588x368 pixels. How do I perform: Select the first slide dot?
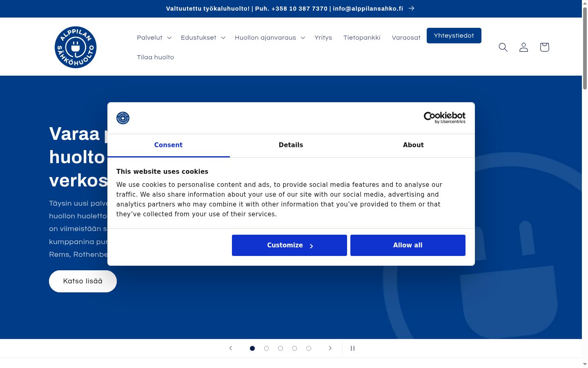click(252, 348)
